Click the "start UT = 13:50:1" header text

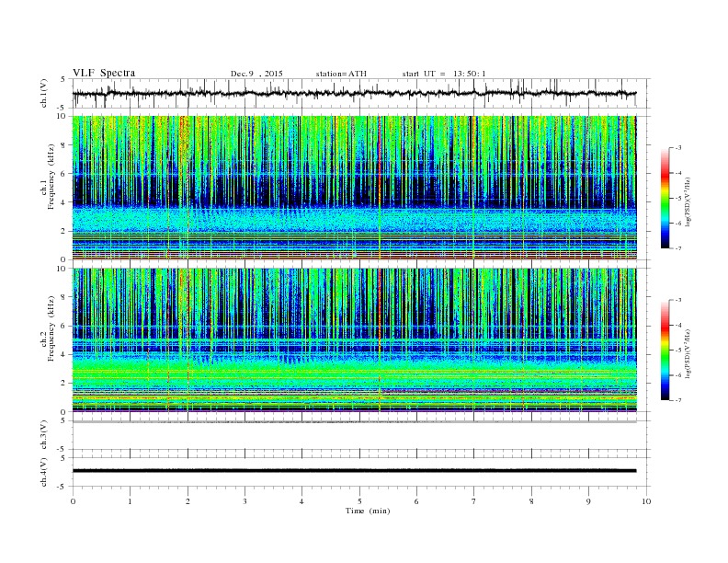(444, 74)
